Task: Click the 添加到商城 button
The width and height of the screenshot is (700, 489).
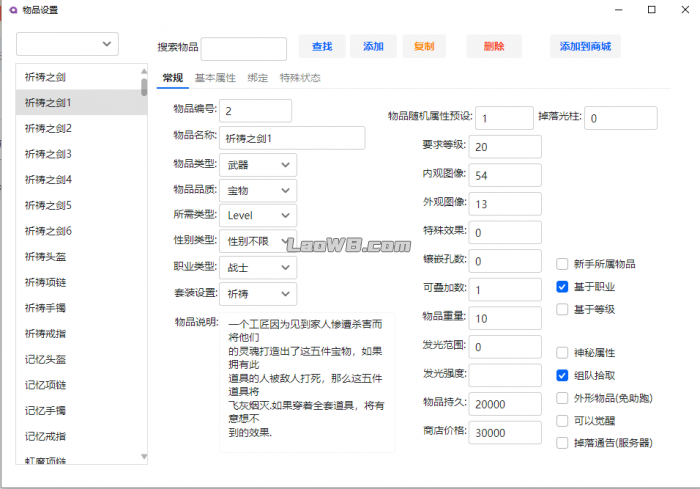Action: (x=585, y=46)
